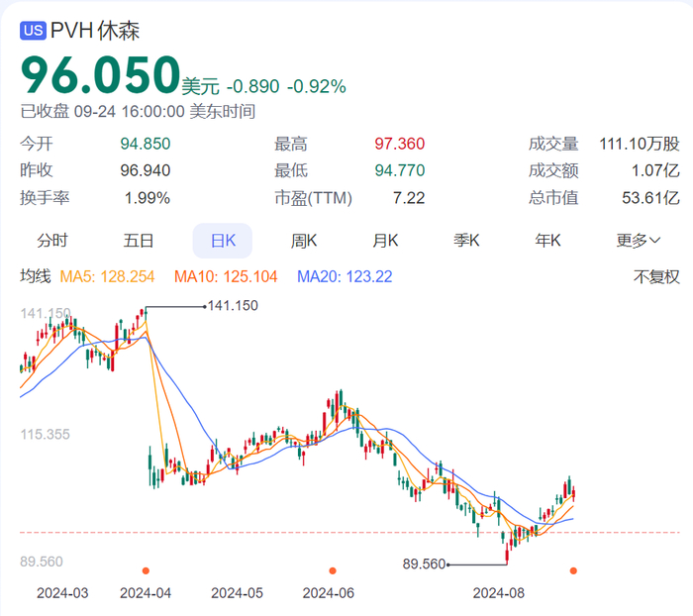This screenshot has width=693, height=616.
Task: Open the 周K weekly chart tab
Action: (304, 241)
